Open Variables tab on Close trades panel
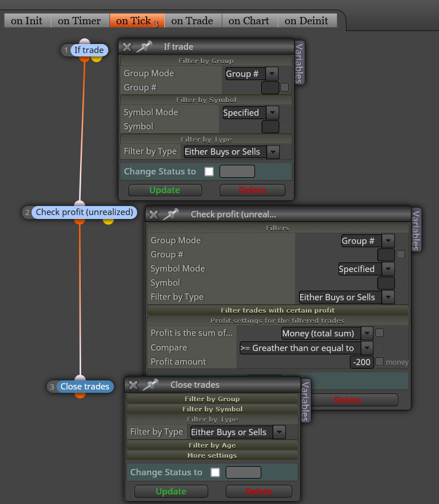 pos(305,401)
